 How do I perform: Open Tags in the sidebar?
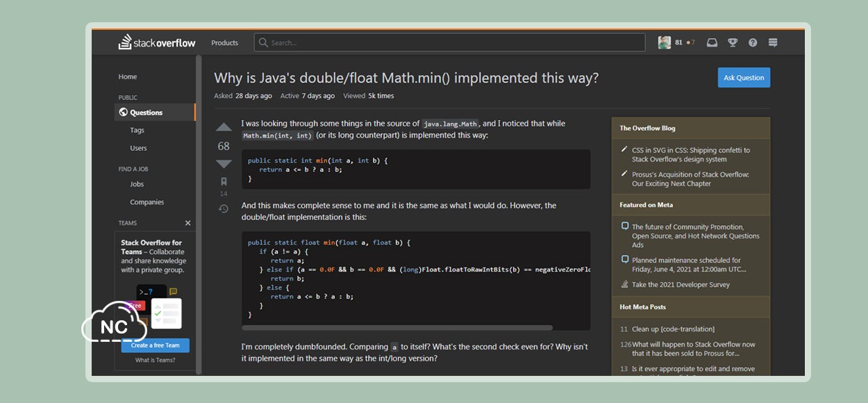tap(137, 131)
